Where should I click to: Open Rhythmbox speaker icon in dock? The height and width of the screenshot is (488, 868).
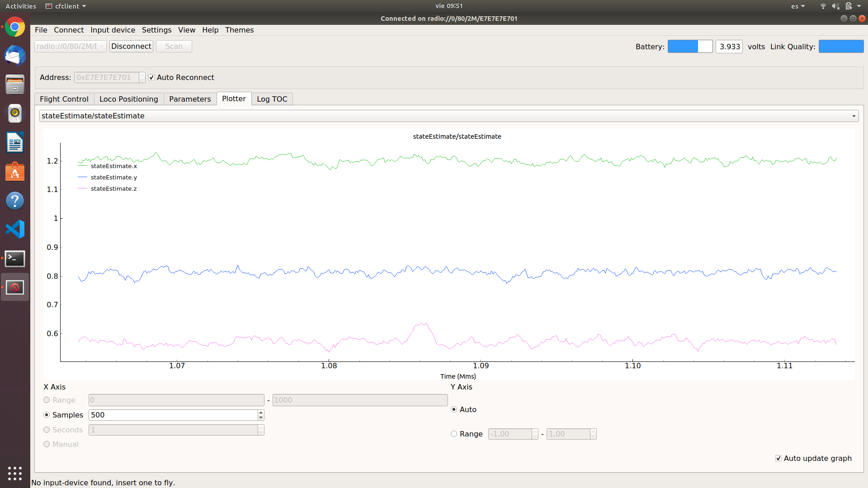15,113
